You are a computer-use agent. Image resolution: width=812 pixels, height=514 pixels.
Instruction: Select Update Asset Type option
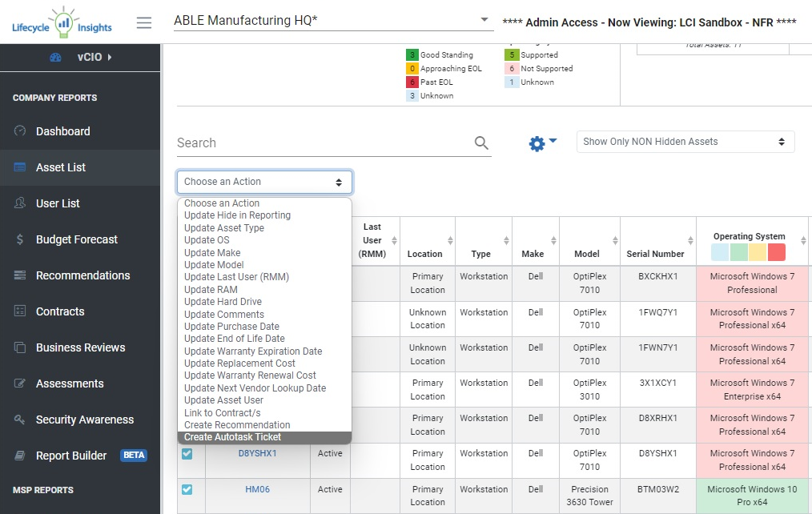click(x=264, y=227)
